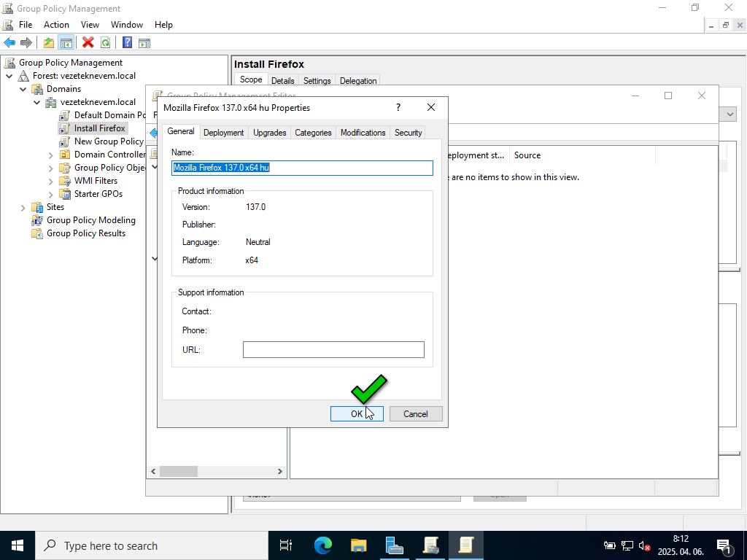Collapse the Forest: vezeteknevem.local node
This screenshot has width=747, height=560.
coord(9,76)
